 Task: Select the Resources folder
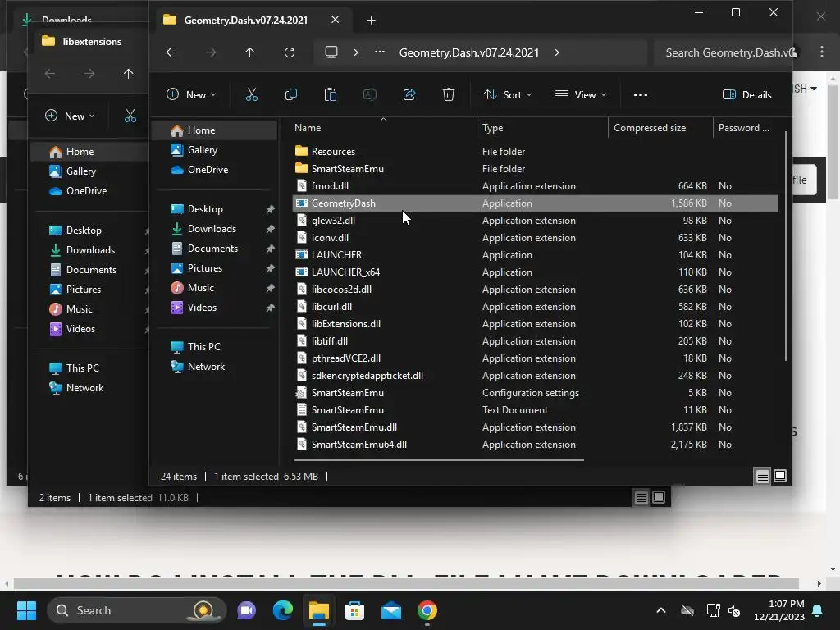(333, 152)
